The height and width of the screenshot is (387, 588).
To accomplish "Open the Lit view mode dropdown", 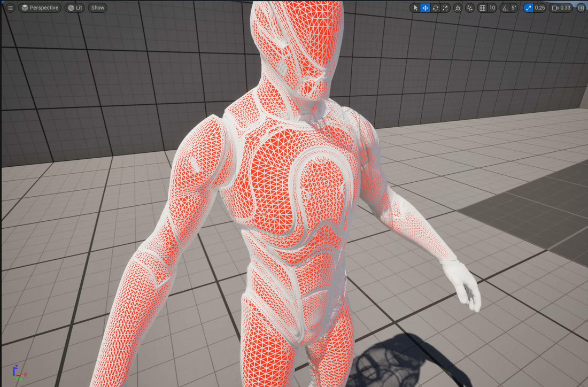I will coord(75,7).
